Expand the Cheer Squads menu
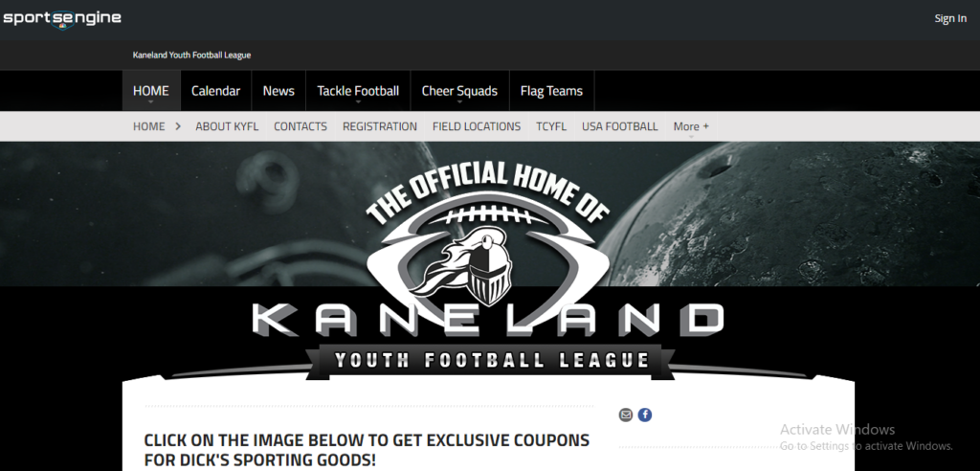 coord(459,91)
